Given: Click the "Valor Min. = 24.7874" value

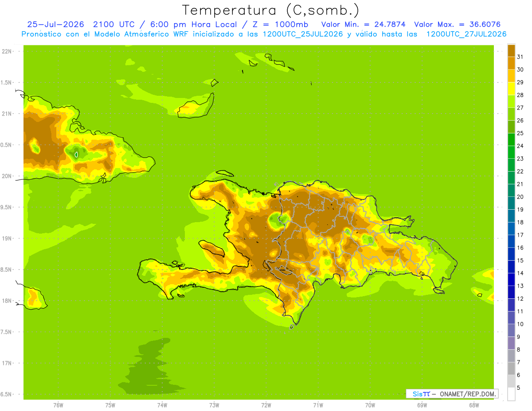Looking at the screenshot, I should tap(363, 24).
